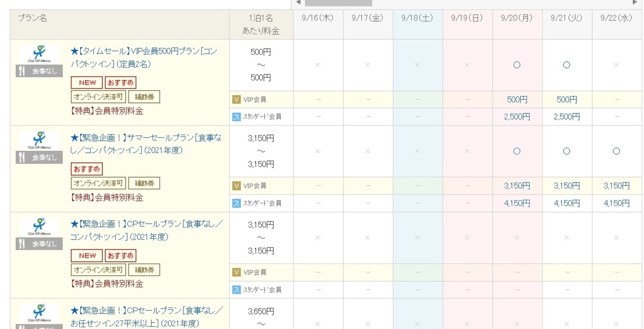Click the 9/20 VIP price 3,150円 for サマーセールプラン

[517, 186]
